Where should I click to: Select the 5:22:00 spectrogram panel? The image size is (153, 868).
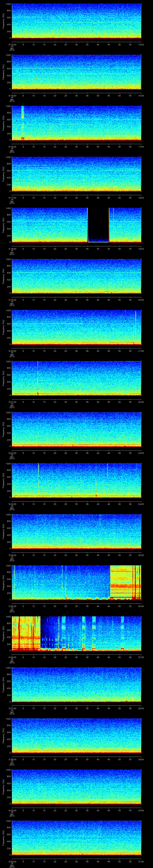[x=76, y=430]
